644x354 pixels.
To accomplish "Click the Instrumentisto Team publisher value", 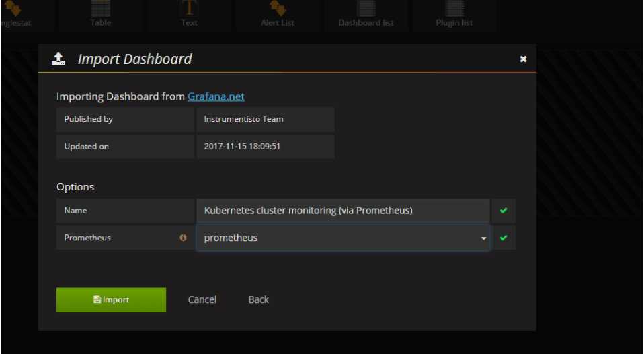I will point(243,119).
